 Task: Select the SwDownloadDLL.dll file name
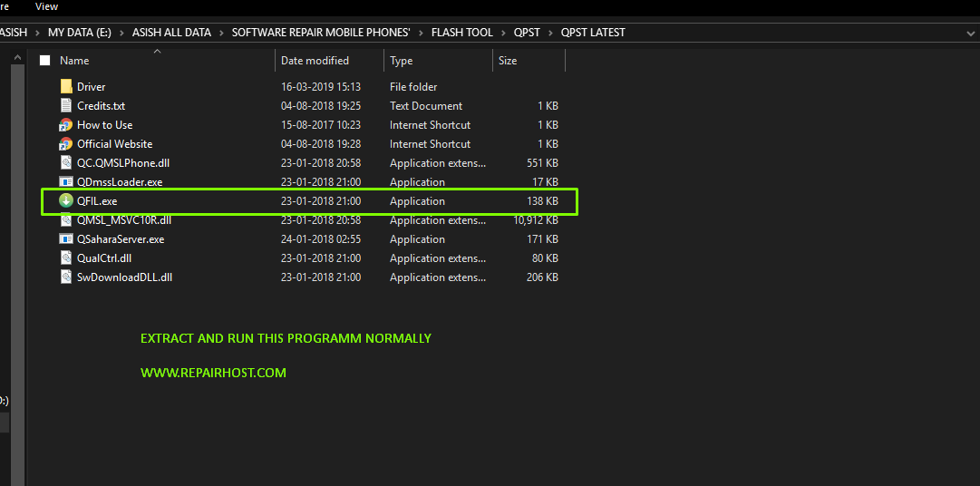click(124, 277)
